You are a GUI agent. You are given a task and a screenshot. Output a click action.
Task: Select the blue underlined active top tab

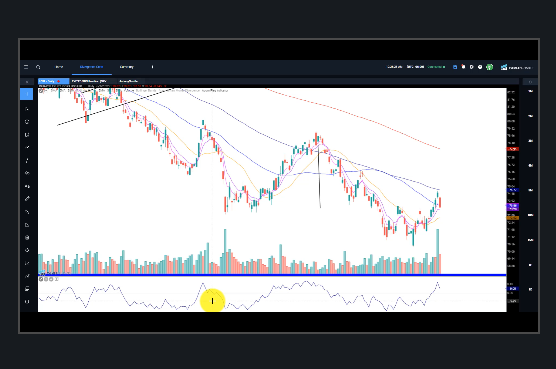(x=91, y=67)
